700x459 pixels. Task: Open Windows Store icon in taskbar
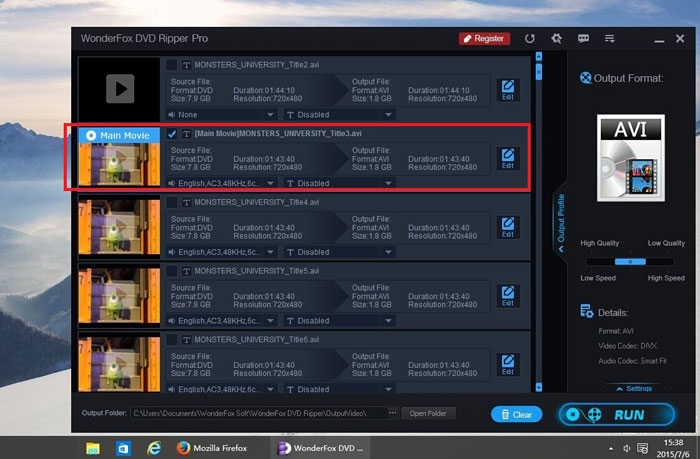pyautogui.click(x=123, y=448)
